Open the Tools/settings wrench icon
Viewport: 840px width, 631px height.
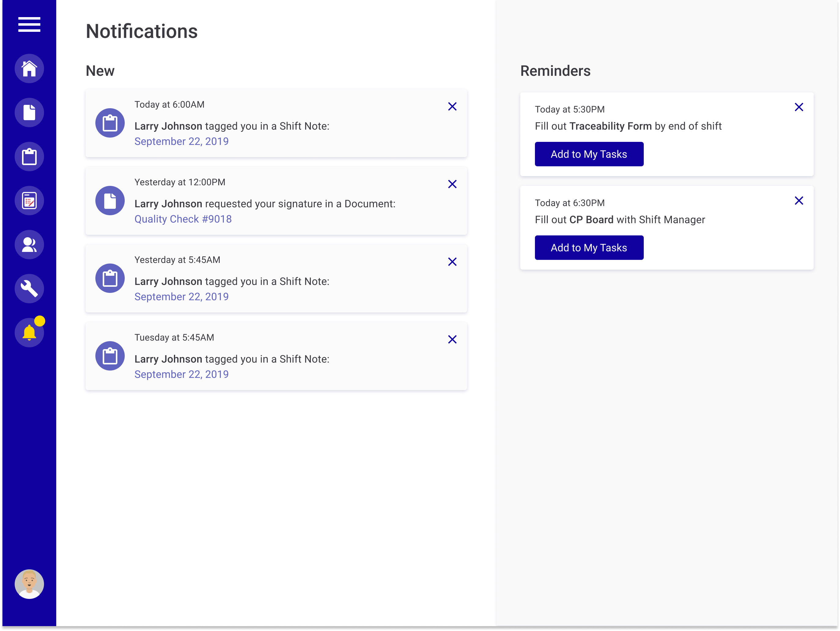click(29, 288)
